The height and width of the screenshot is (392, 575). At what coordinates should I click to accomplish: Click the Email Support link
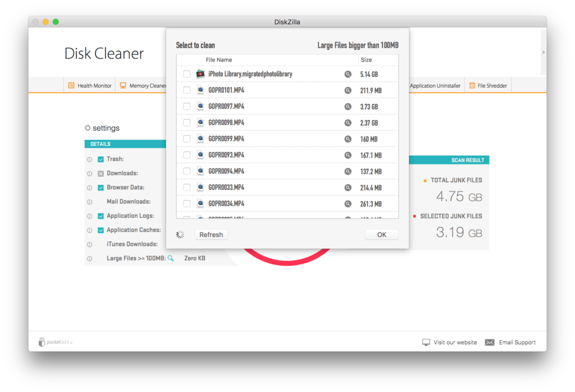point(510,342)
